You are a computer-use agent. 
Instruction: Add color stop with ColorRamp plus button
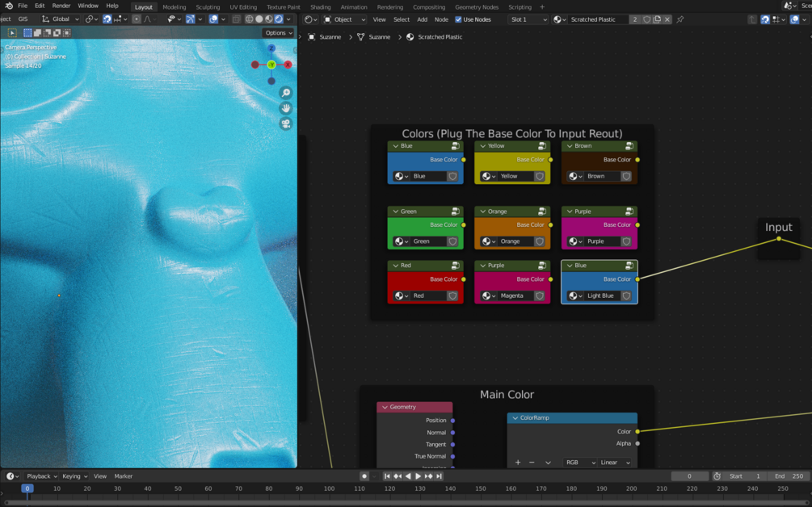[518, 463]
